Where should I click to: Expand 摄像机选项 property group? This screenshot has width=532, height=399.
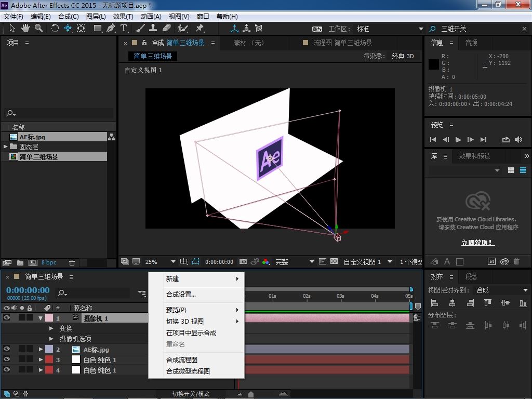(x=51, y=339)
